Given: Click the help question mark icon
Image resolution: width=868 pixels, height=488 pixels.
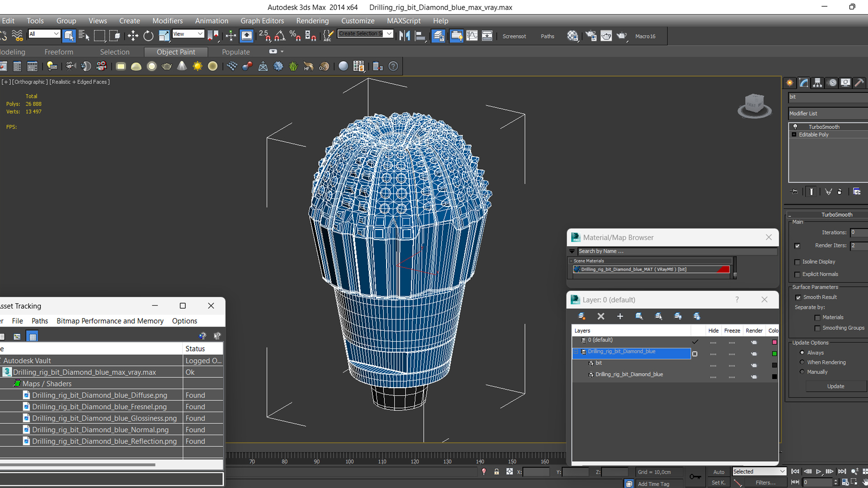Looking at the screenshot, I should (393, 66).
